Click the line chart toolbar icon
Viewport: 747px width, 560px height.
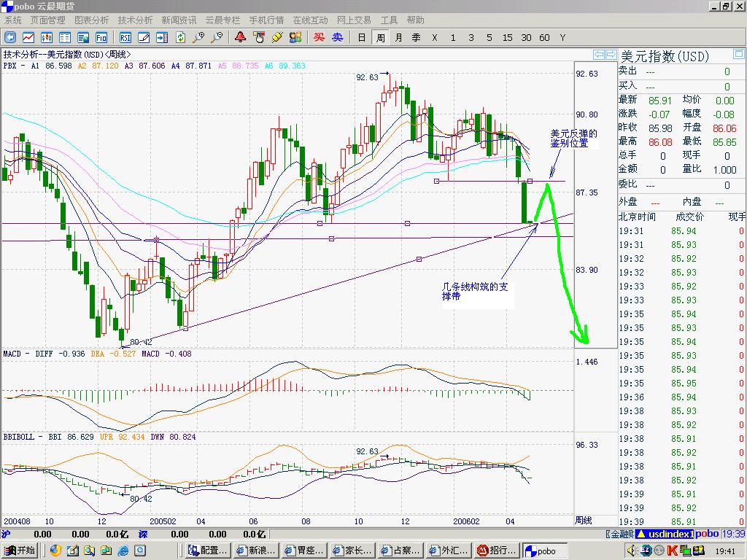28,37
